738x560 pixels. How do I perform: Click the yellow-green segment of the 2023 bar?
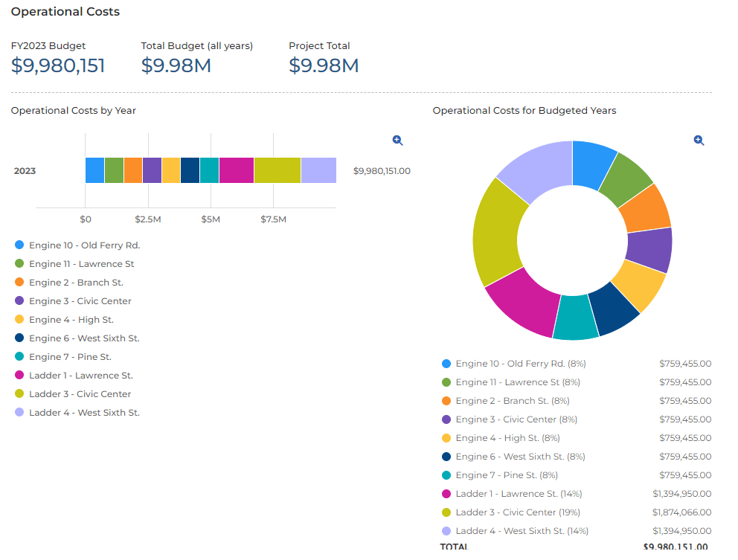point(277,170)
